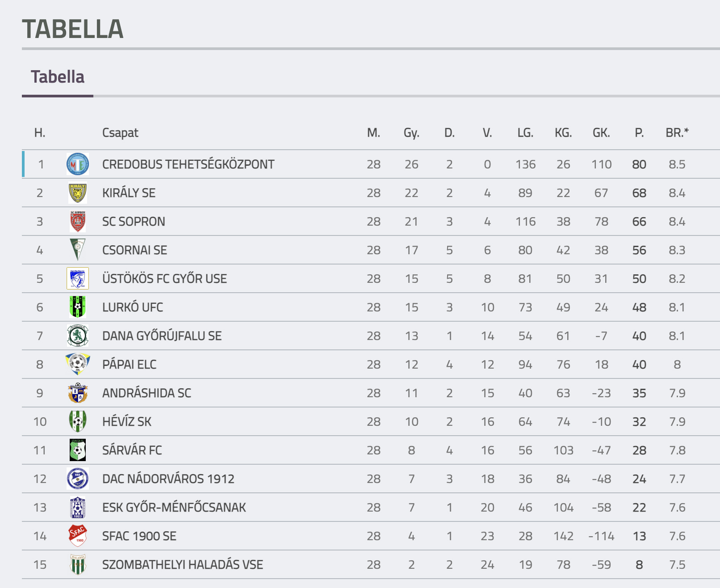Image resolution: width=720 pixels, height=588 pixels.
Task: Click the P. points column header
Action: click(x=639, y=133)
